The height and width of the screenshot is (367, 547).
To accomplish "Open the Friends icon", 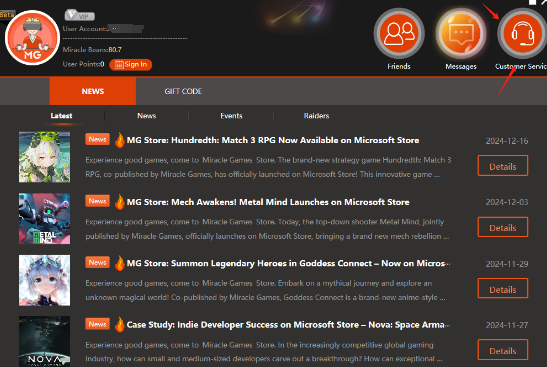I will pos(399,33).
